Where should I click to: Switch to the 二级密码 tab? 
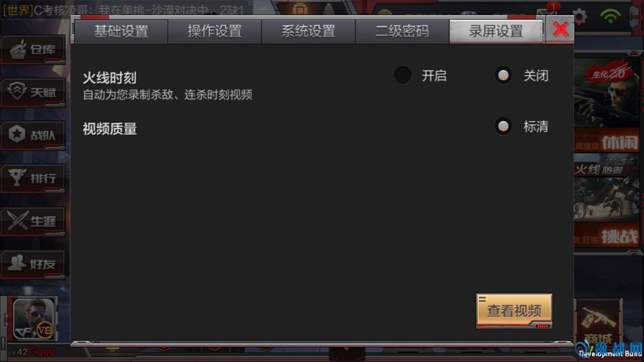(x=402, y=32)
